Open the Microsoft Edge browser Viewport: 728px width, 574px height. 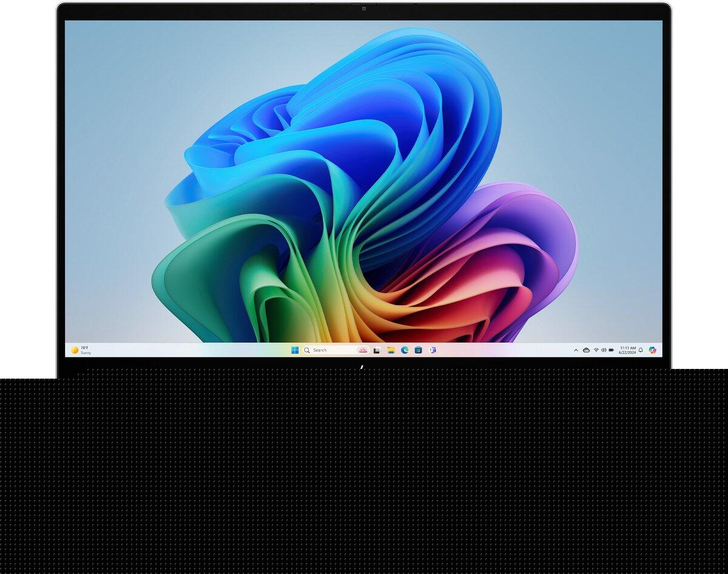405,350
